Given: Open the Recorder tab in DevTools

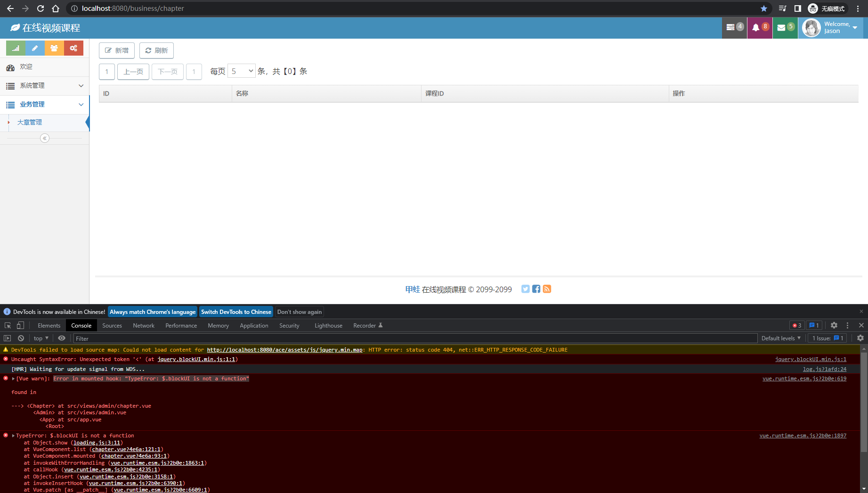Looking at the screenshot, I should [x=368, y=325].
